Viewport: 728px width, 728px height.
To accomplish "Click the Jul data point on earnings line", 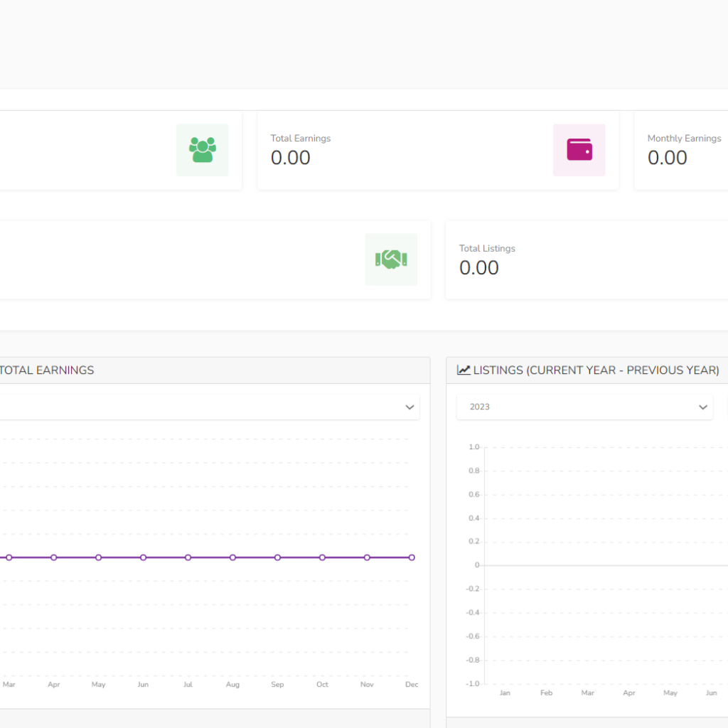I will (188, 557).
